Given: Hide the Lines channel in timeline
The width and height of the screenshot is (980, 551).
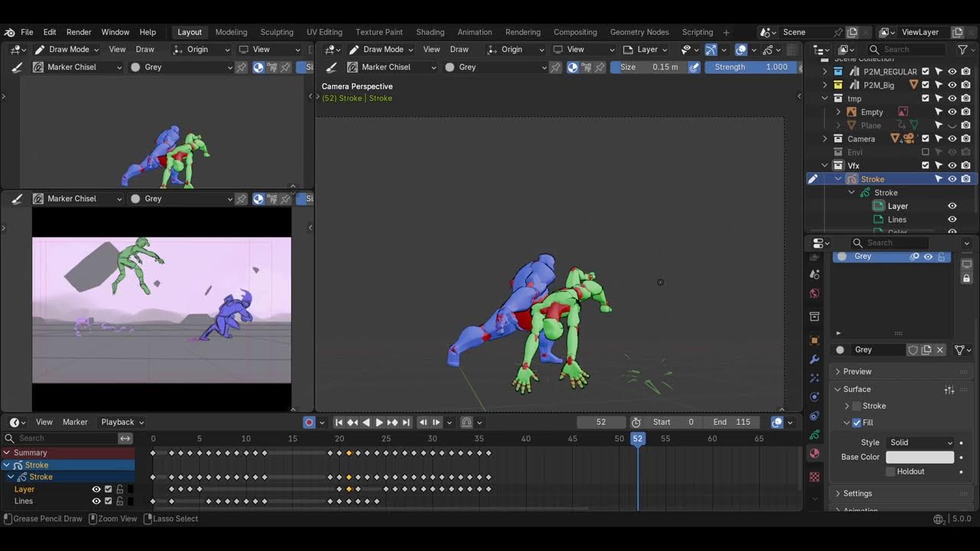Looking at the screenshot, I should (x=96, y=501).
